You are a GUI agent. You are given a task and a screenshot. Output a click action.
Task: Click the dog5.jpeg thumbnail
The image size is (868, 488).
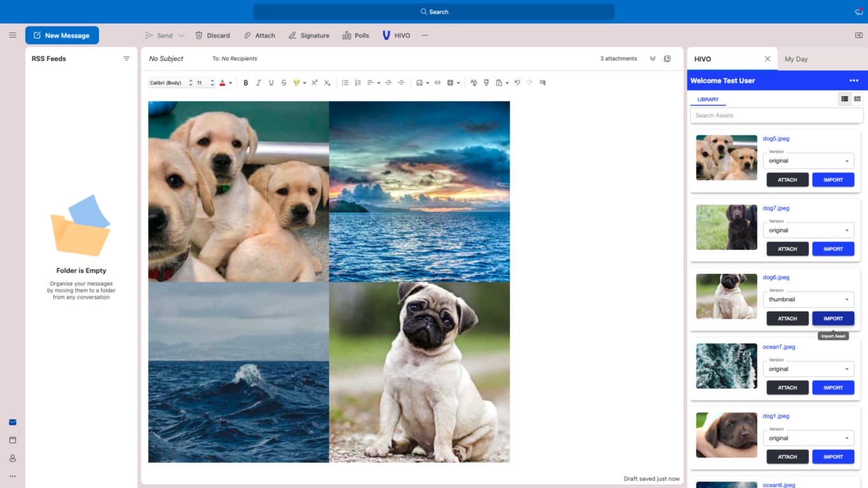[726, 158]
